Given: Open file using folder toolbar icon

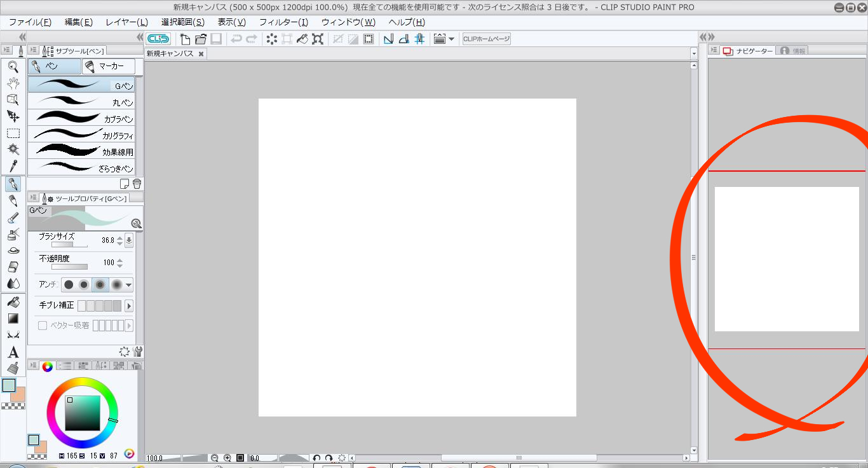Looking at the screenshot, I should click(201, 39).
